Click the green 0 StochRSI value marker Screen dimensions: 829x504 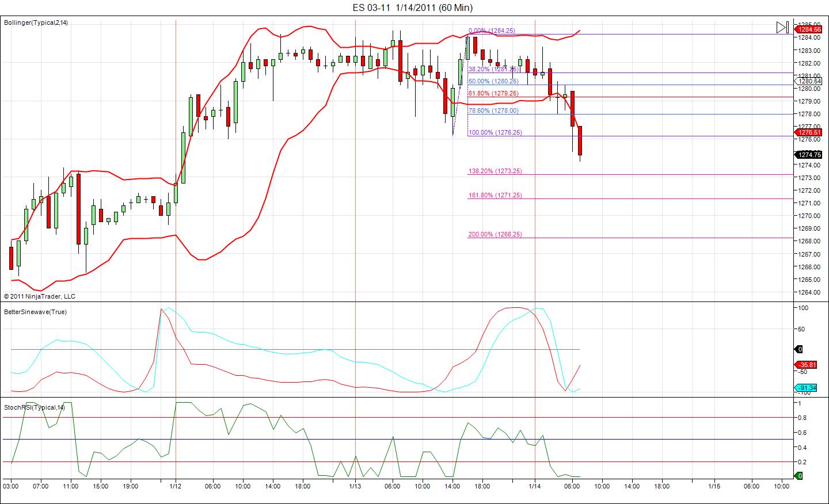tap(799, 476)
